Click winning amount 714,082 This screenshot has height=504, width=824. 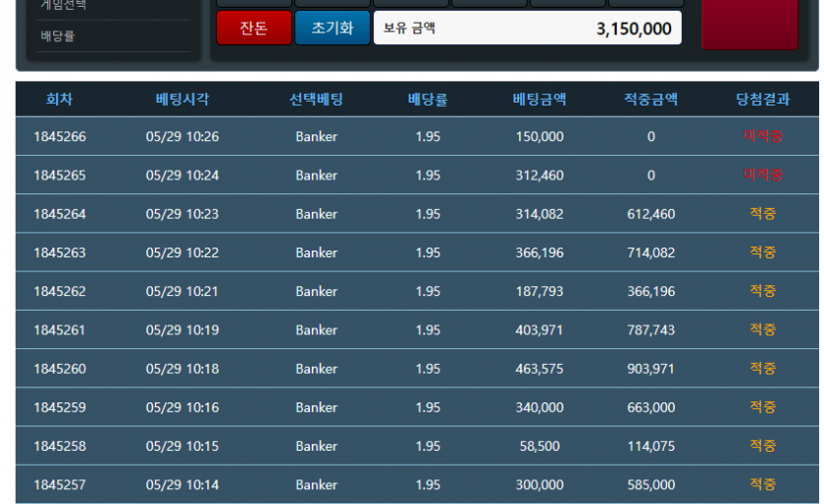651,252
